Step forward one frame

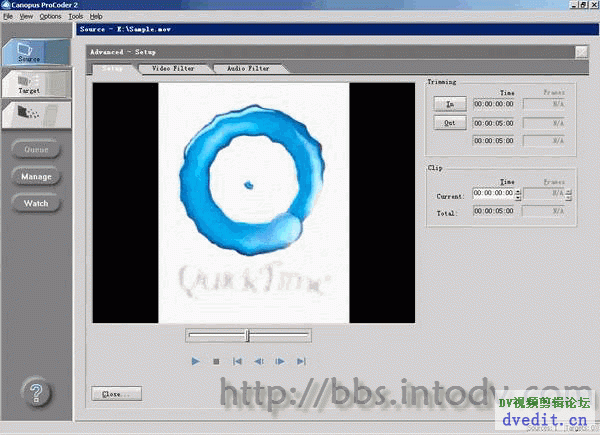point(280,361)
